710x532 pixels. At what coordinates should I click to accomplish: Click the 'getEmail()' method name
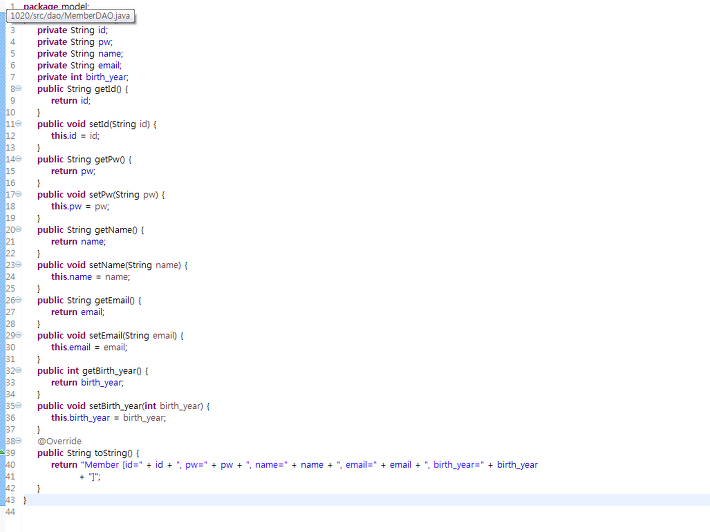click(115, 300)
